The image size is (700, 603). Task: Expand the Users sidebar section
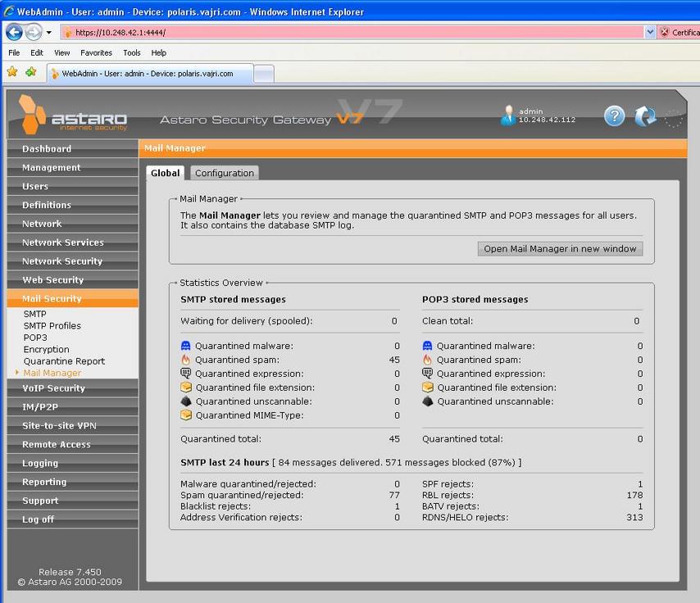click(x=72, y=186)
